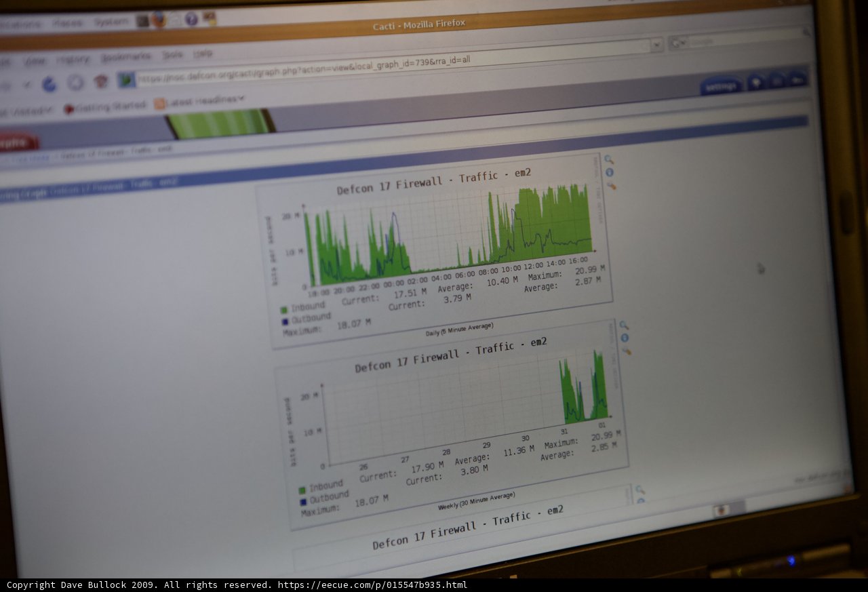Click the Inbound green legend swatch in weekly graph
868x592 pixels.
click(302, 490)
